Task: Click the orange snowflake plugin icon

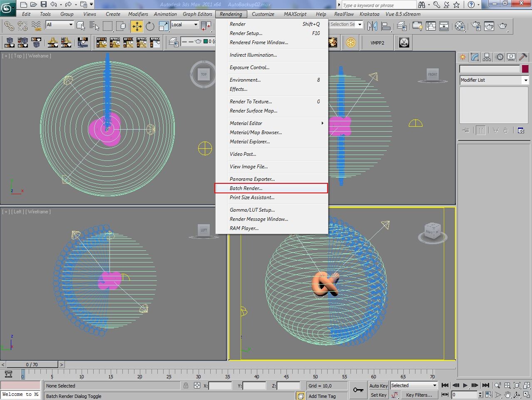Action: 351,42
